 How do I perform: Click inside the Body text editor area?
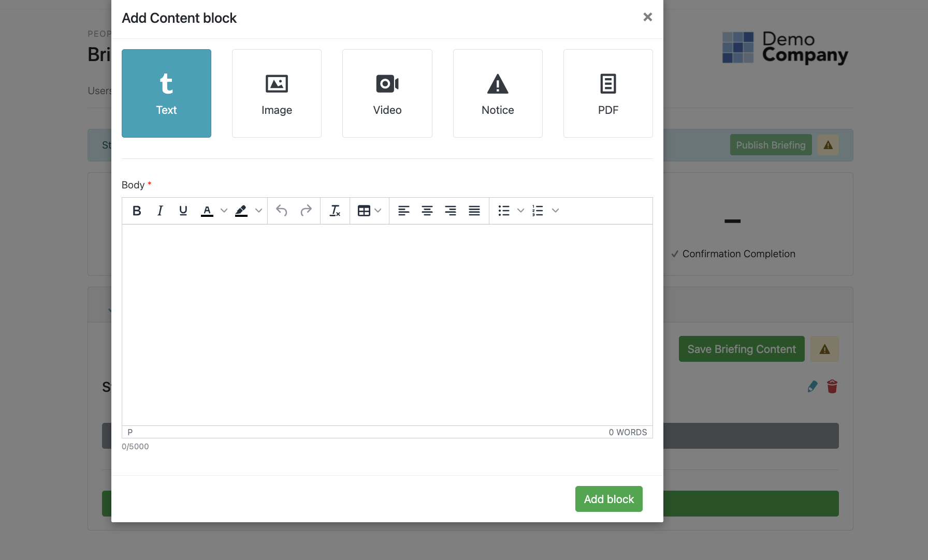(x=387, y=325)
